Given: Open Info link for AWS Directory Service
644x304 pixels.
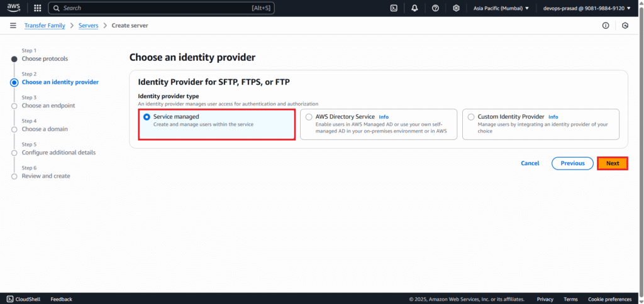Looking at the screenshot, I should (x=384, y=117).
